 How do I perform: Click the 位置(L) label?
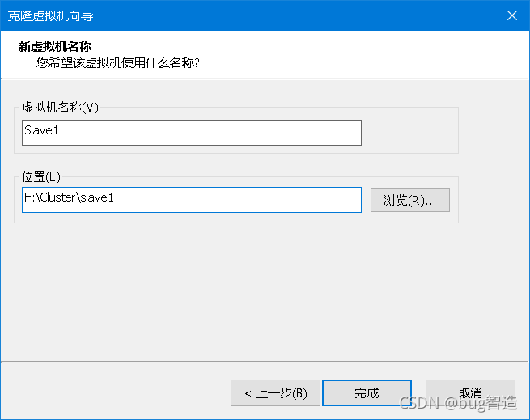point(41,176)
